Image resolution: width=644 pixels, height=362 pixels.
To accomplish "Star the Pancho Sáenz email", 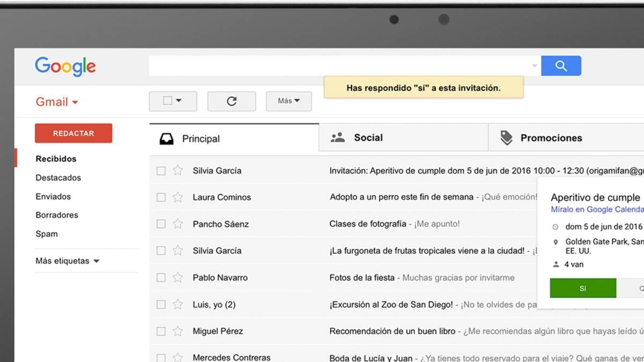I will [178, 224].
